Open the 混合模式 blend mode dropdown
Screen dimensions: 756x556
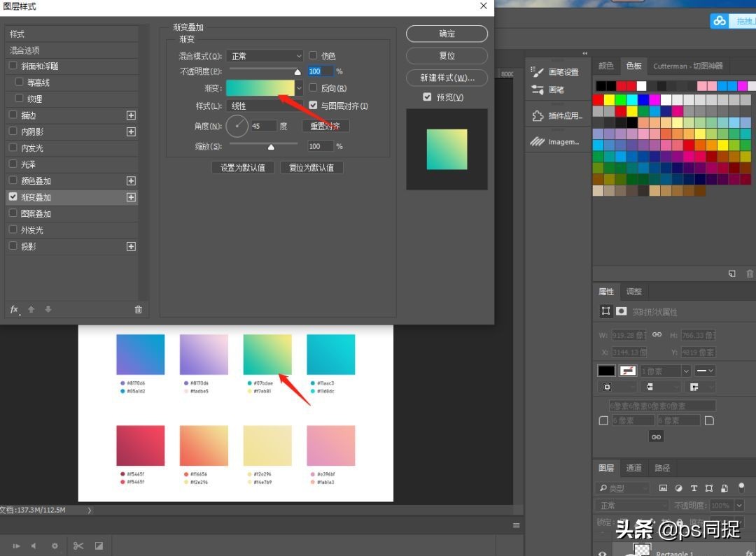(x=265, y=56)
